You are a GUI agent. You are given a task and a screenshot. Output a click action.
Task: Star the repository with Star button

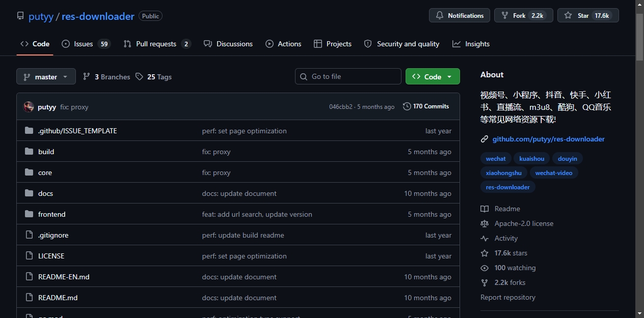tap(588, 15)
